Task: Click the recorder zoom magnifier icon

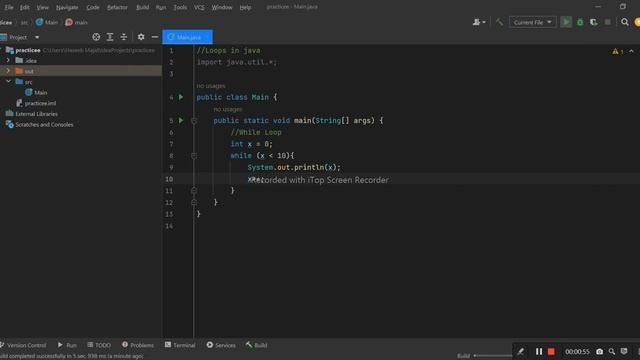Action: coord(612,351)
